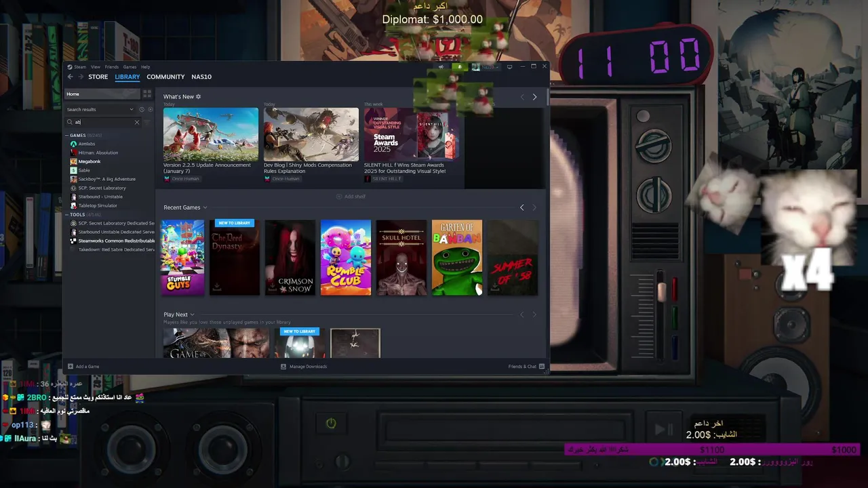Open the Friends menu
Viewport: 868px width, 488px height.
[x=111, y=67]
